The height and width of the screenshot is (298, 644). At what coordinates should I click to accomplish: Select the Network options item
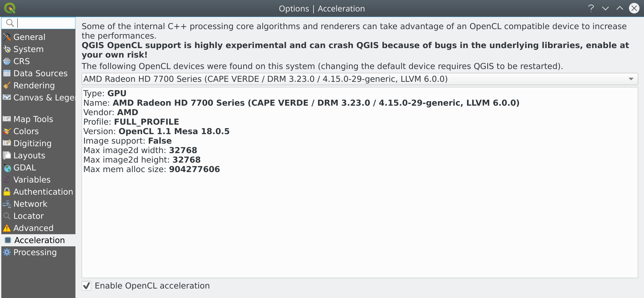[x=30, y=204]
